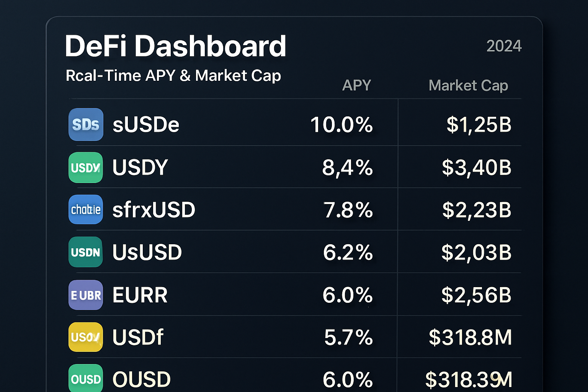The image size is (588, 392).
Task: Select the 2024 year label
Action: coord(504,46)
